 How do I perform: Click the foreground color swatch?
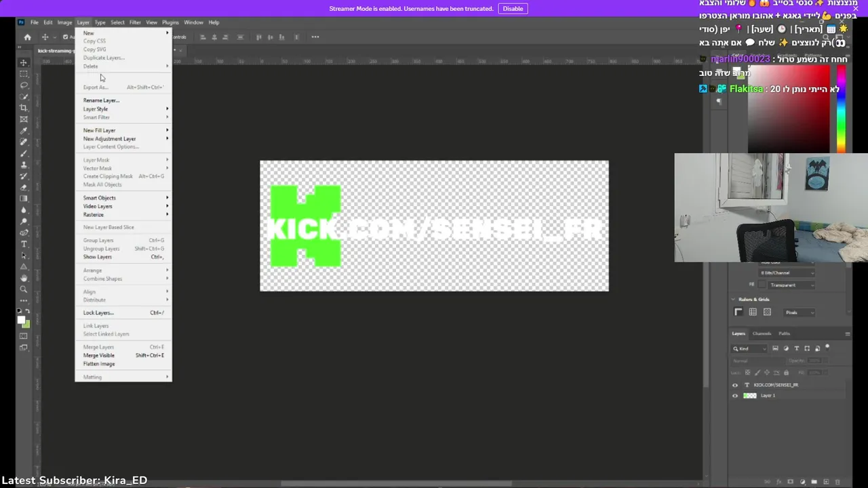(21, 319)
